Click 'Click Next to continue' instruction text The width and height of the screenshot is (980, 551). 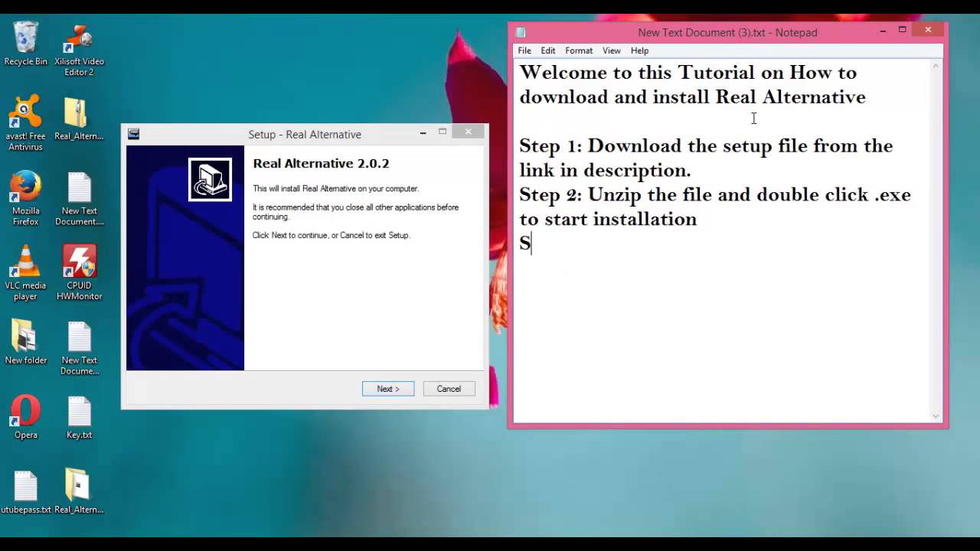(x=332, y=235)
